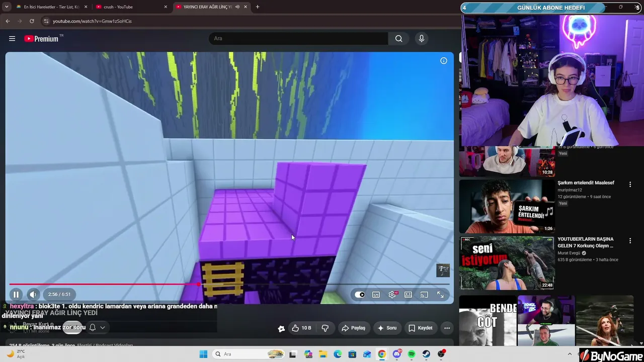The height and width of the screenshot is (362, 644).
Task: Switch to the crush - YouTube tab
Action: tap(132, 7)
